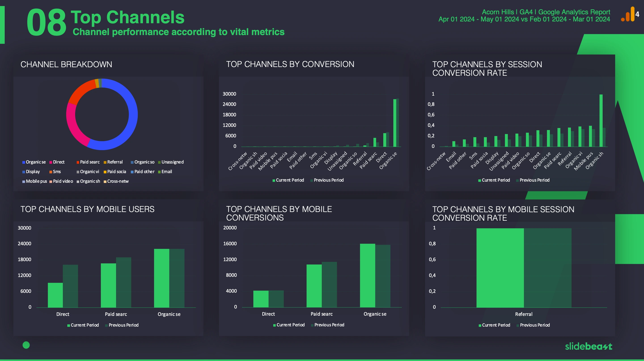Click Organic se current bar in Mobile Conversions chart
The height and width of the screenshot is (361, 644).
click(x=367, y=275)
